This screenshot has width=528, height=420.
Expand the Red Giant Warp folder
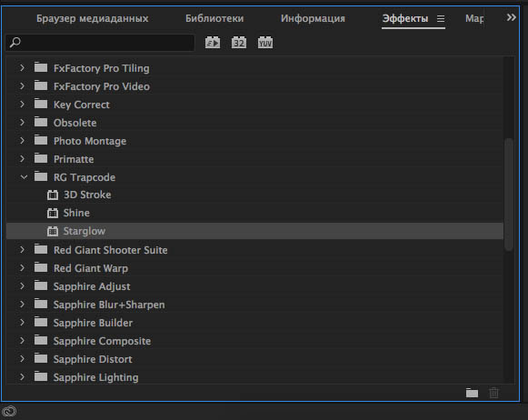[22, 268]
